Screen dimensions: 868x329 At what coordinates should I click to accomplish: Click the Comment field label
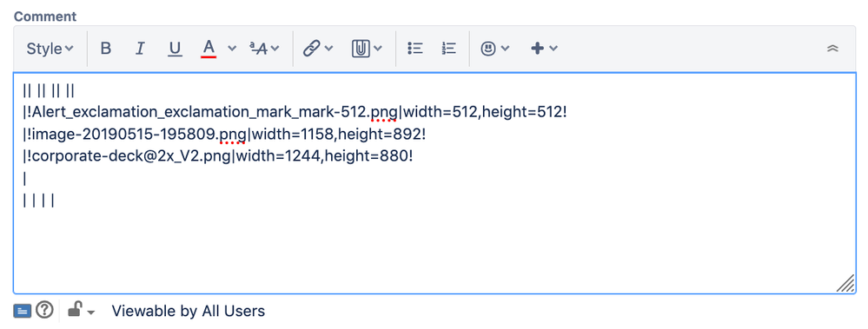[45, 16]
